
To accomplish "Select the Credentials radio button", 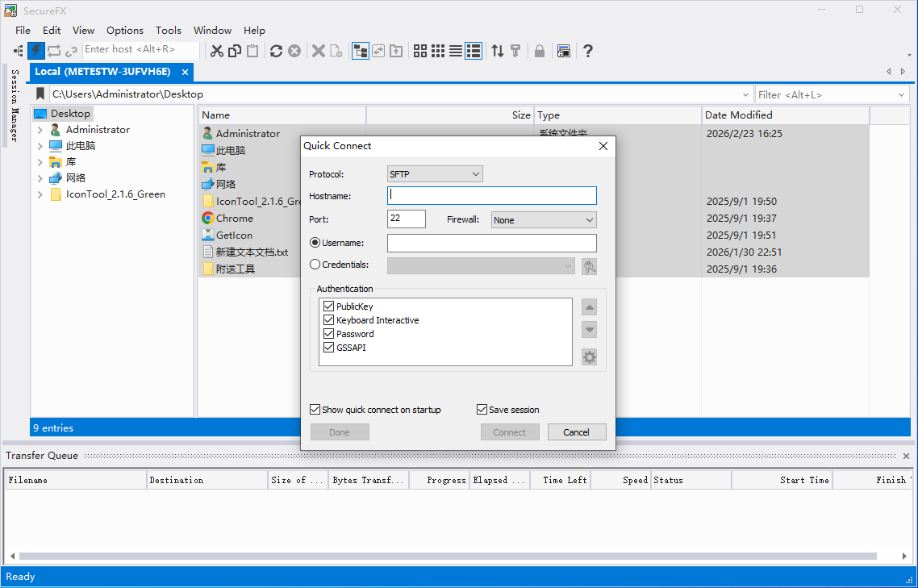I will pyautogui.click(x=315, y=265).
